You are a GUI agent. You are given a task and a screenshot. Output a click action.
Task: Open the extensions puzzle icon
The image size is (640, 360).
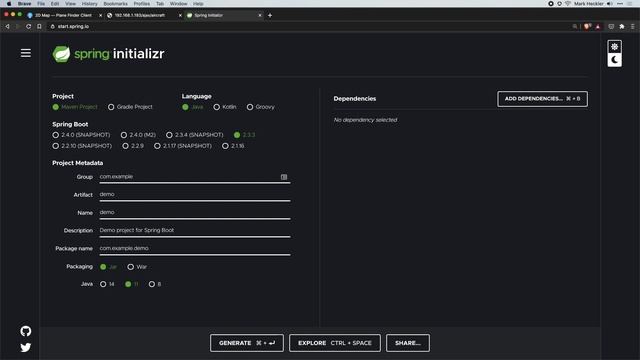click(622, 27)
